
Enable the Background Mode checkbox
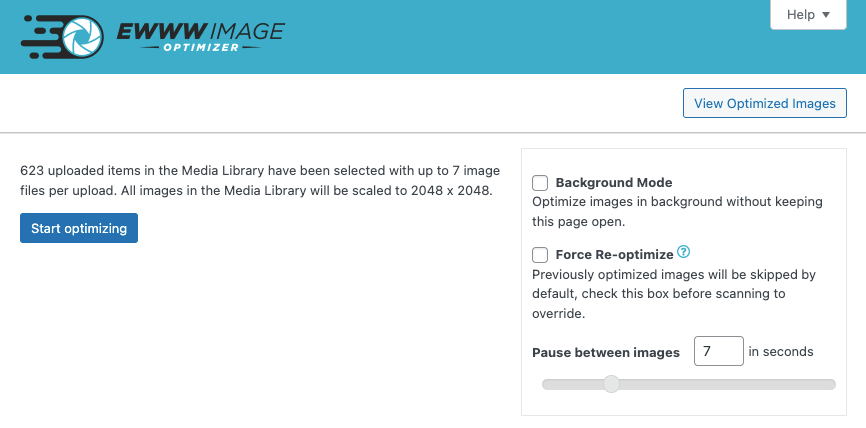pyautogui.click(x=540, y=183)
